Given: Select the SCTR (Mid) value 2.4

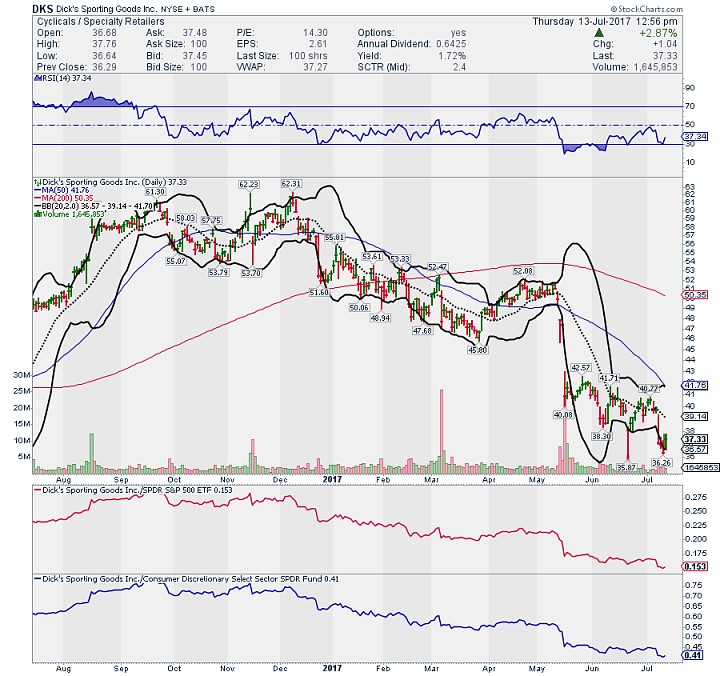Looking at the screenshot, I should pyautogui.click(x=459, y=67).
